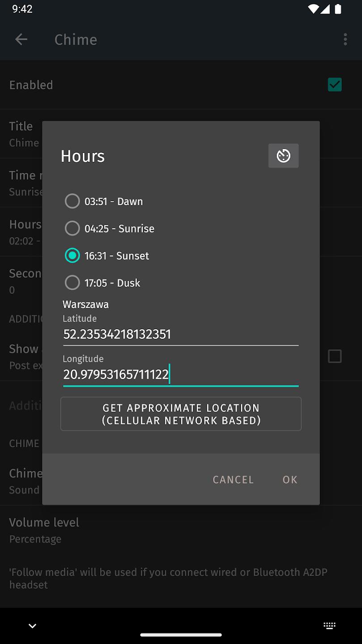Tap Get Approximate Location button
Screen dimensions: 362x644
click(181, 414)
